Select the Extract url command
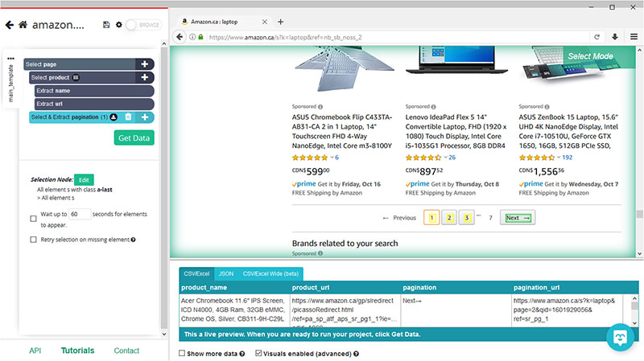The image size is (644, 361). pyautogui.click(x=94, y=104)
